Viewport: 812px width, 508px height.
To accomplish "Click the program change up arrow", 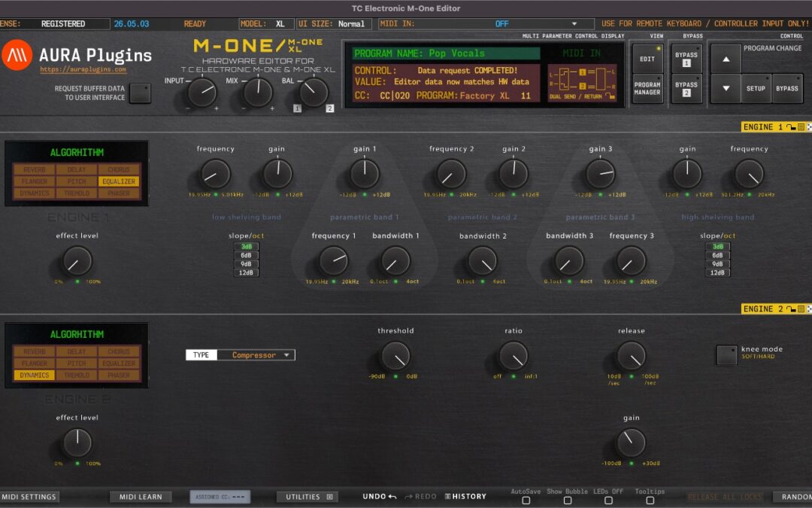I will coord(726,59).
